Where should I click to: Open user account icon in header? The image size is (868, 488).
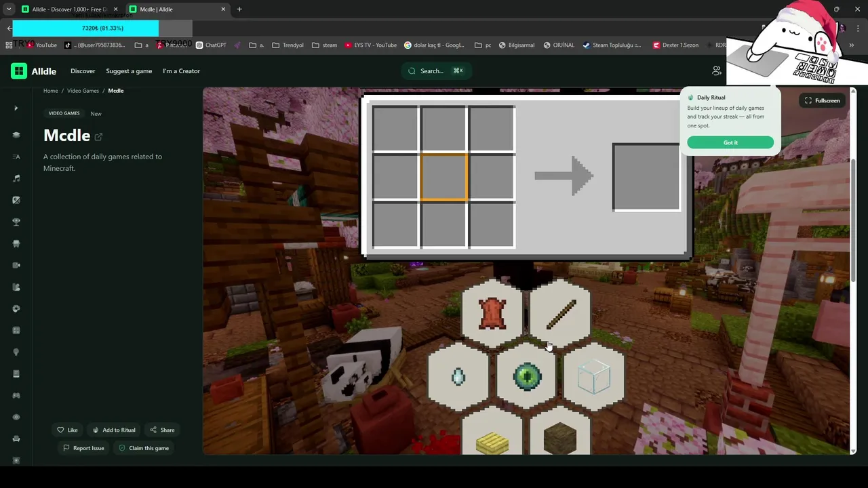(717, 70)
